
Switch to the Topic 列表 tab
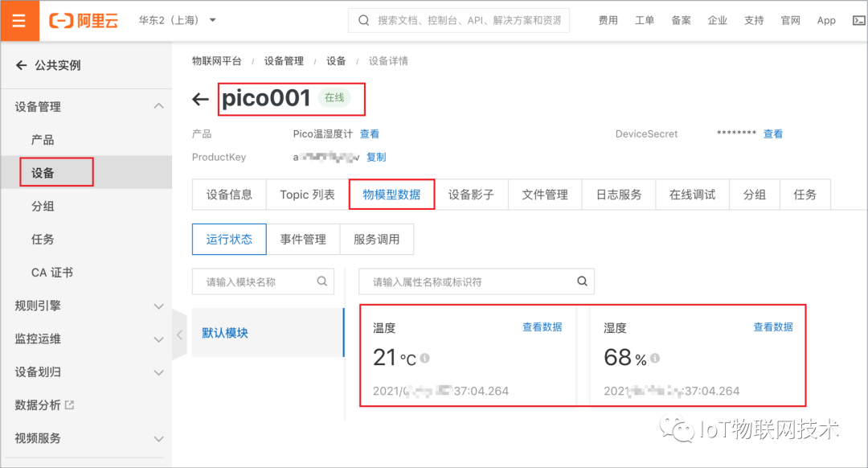(x=307, y=195)
